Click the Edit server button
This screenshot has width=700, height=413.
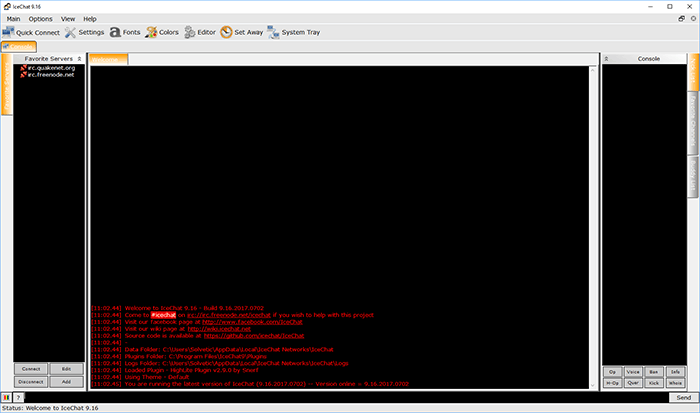[66, 369]
